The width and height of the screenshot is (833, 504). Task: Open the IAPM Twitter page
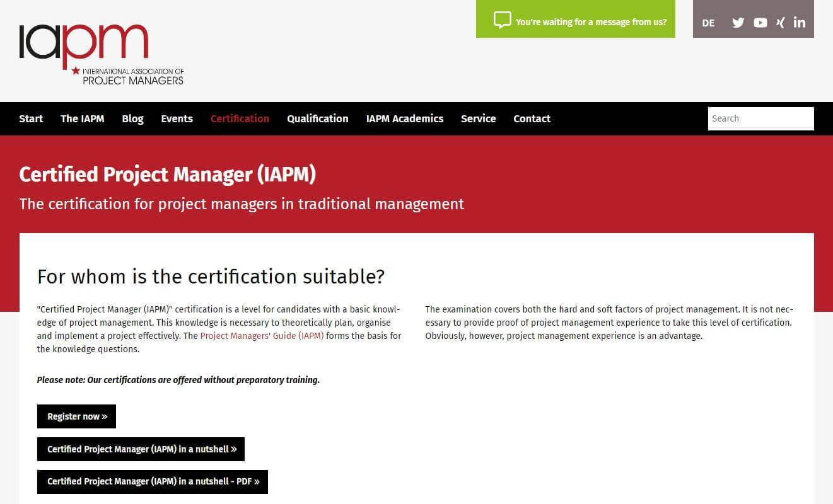coord(738,23)
